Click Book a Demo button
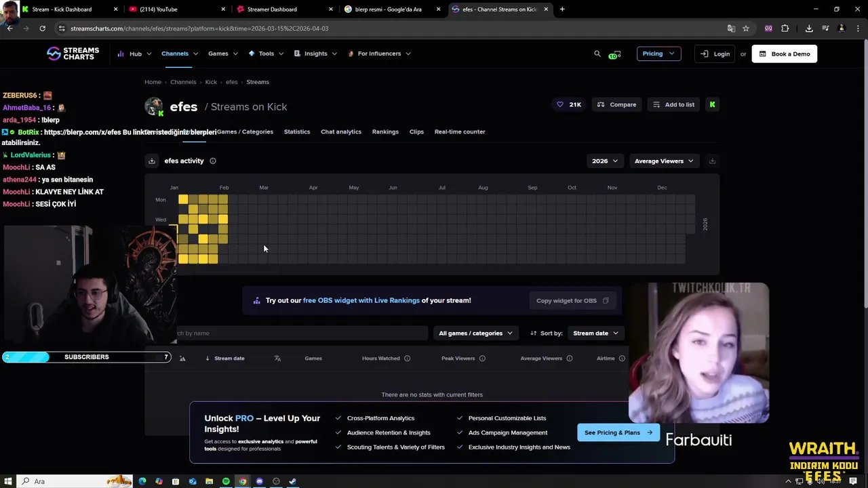868x488 pixels. (785, 54)
